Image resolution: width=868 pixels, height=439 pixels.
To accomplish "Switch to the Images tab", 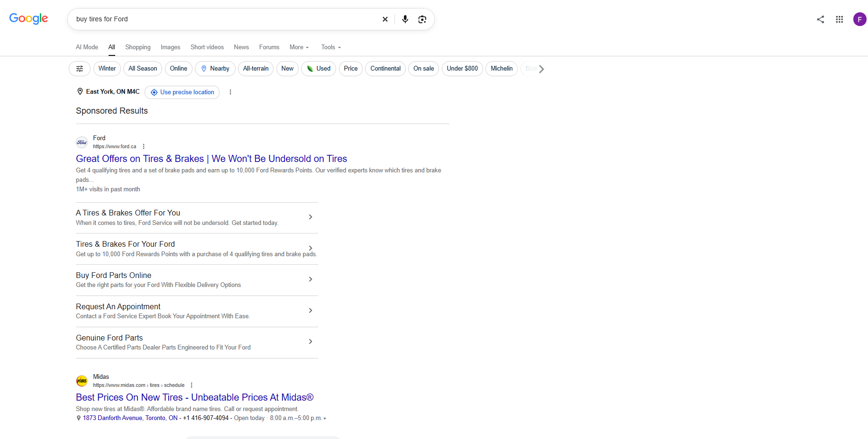I will (170, 47).
